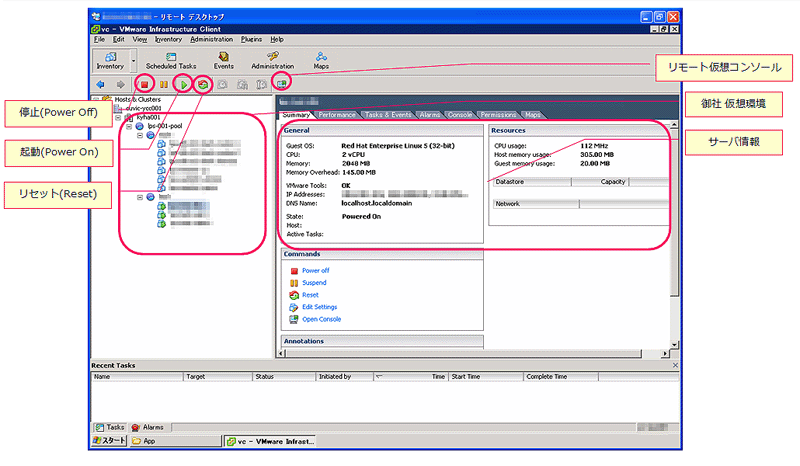Open the Maps view in navigation bar
The width and height of the screenshot is (800, 466).
pos(321,60)
